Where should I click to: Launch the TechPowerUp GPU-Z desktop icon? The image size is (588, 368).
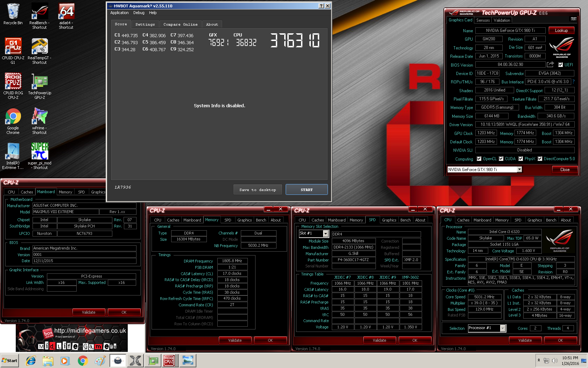40,86
